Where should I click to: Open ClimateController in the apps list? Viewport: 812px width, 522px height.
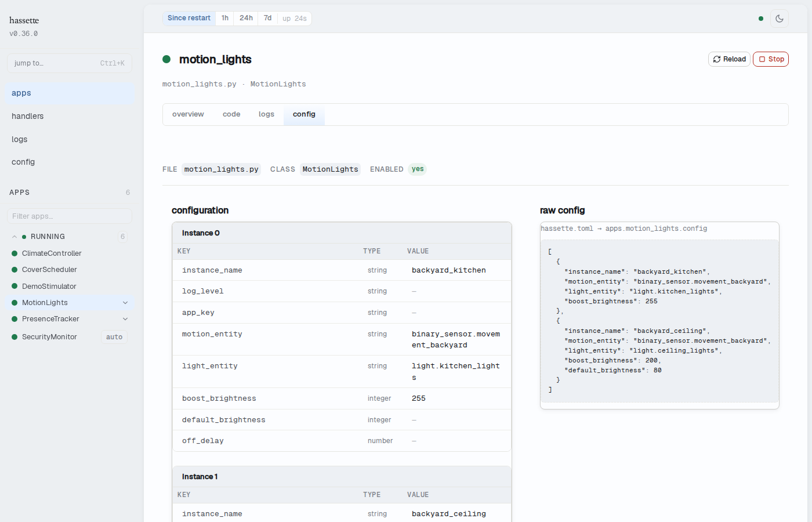52,253
